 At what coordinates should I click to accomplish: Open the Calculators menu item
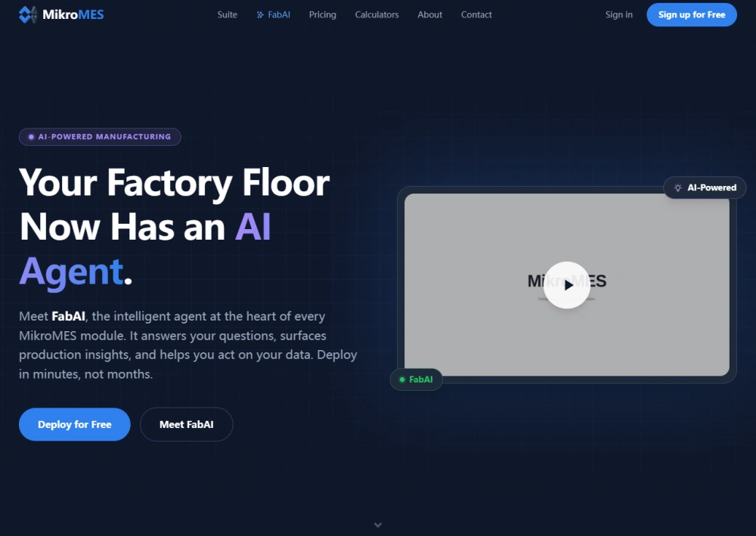pyautogui.click(x=377, y=15)
